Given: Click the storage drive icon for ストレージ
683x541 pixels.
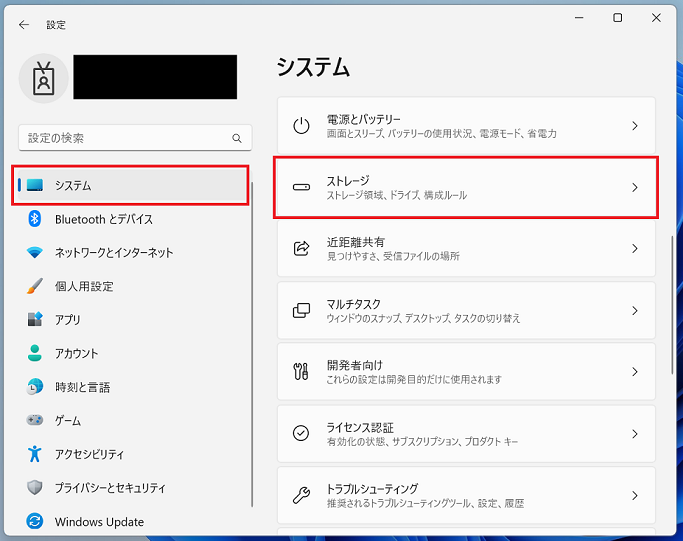Looking at the screenshot, I should [301, 187].
